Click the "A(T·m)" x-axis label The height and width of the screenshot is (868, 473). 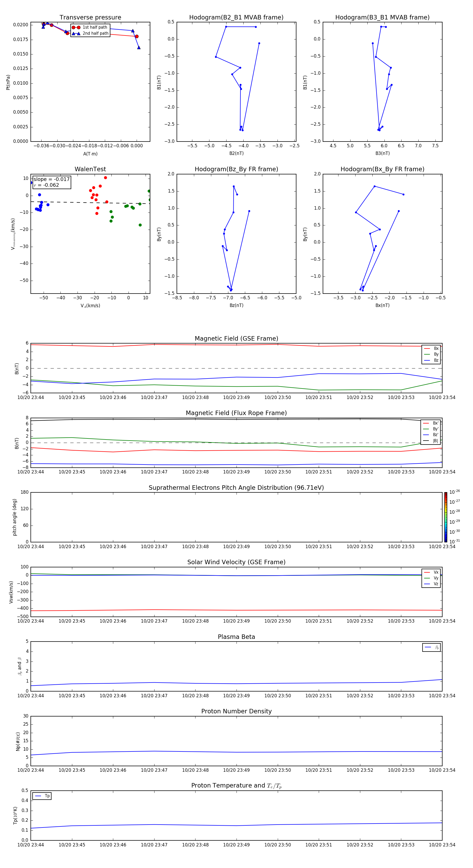pos(90,154)
